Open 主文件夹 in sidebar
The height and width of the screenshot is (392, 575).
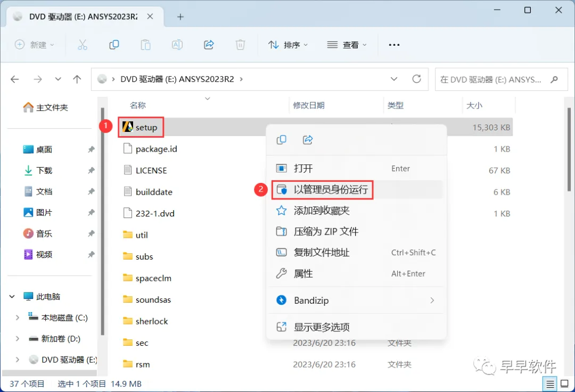45,107
